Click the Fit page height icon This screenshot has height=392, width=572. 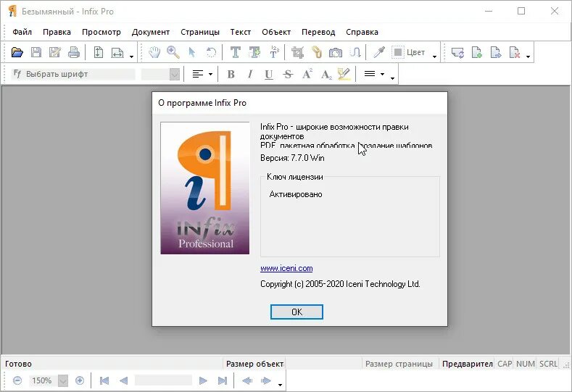pyautogui.click(x=98, y=52)
